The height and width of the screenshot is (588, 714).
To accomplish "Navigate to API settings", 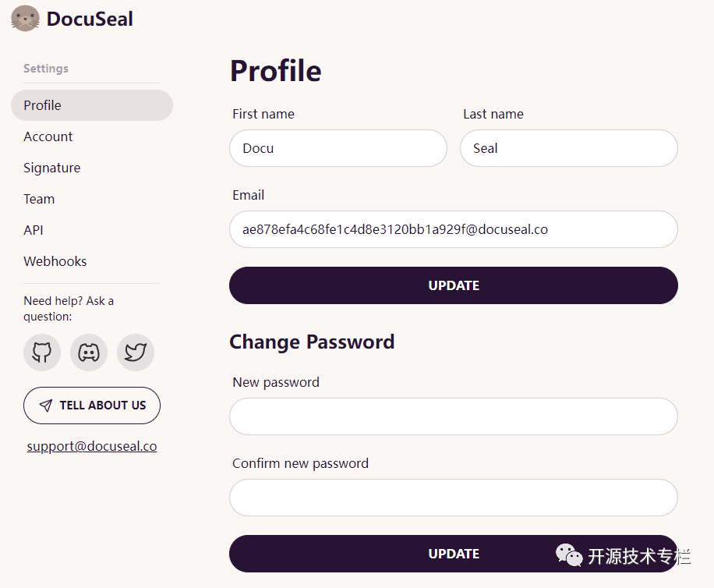I will tap(34, 230).
